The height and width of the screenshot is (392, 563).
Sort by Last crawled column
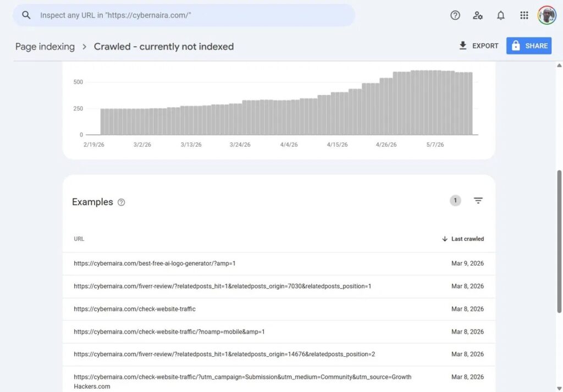click(463, 239)
